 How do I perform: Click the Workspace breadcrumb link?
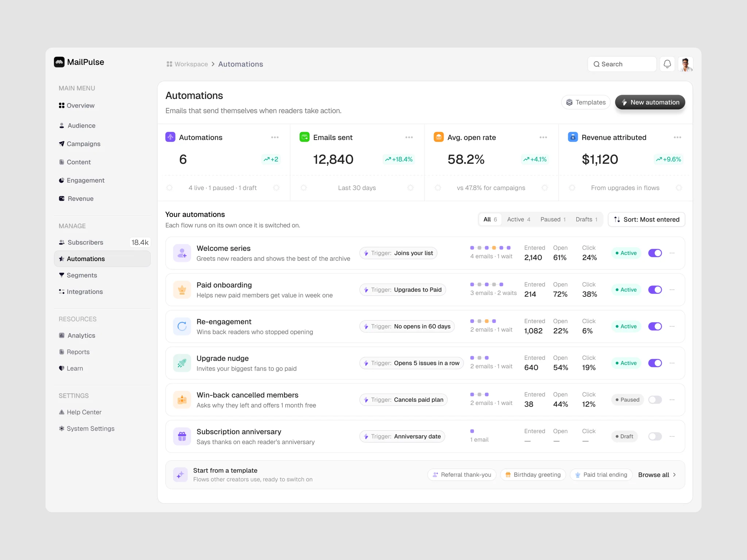pos(191,64)
